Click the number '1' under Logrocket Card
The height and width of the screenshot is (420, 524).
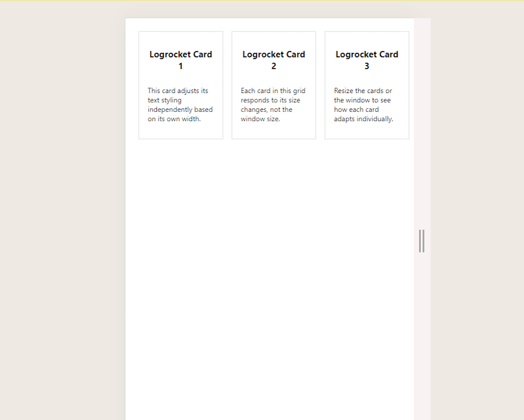tap(180, 66)
